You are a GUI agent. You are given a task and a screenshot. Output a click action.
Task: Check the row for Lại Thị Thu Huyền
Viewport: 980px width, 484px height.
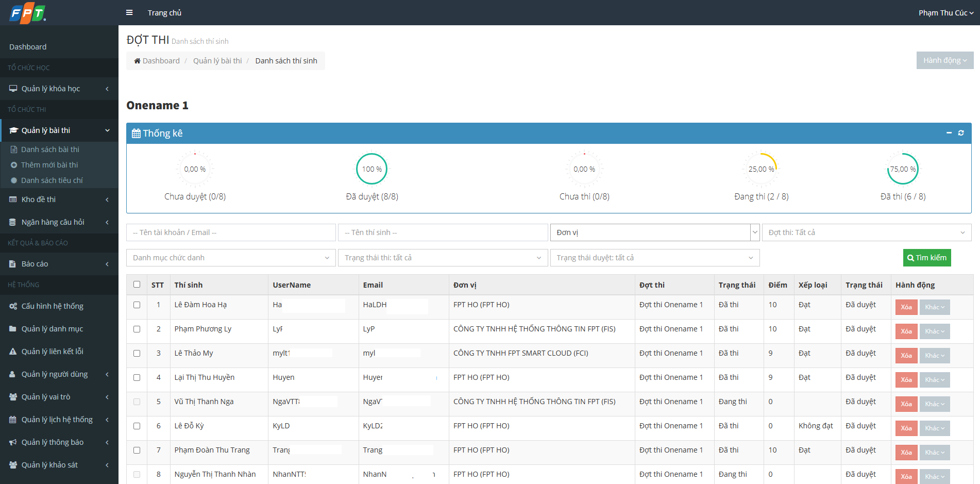(137, 377)
